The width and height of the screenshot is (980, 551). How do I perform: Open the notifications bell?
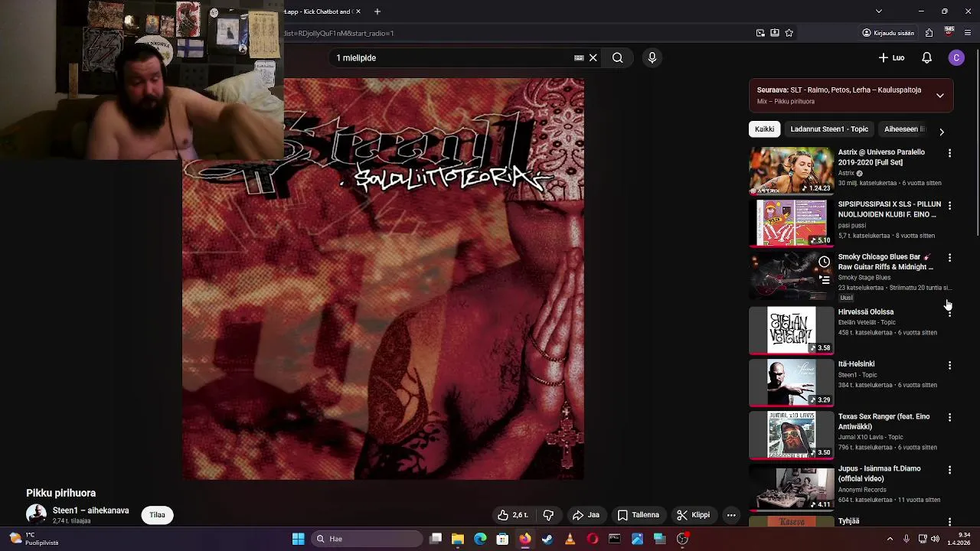point(926,57)
